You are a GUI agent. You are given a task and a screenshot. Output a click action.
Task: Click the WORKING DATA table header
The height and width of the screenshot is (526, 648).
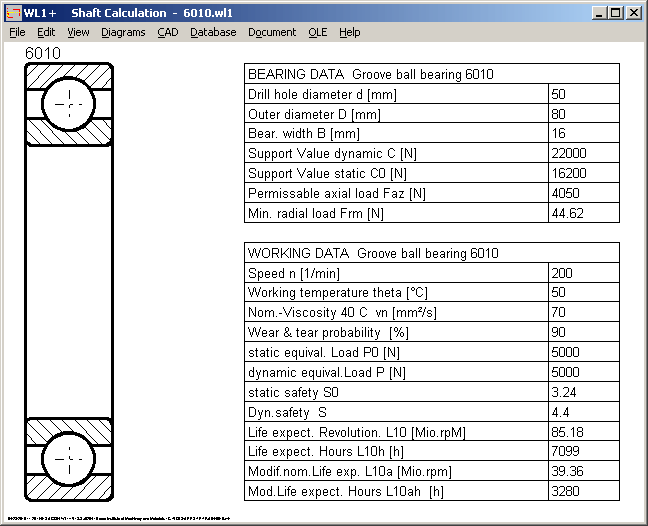(x=432, y=253)
